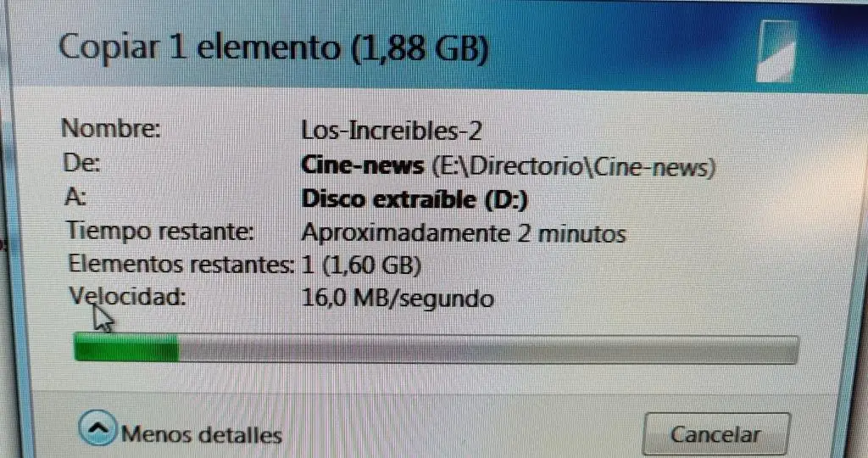This screenshot has width=868, height=458.
Task: Click the 1 (1,60 GB) remaining items value
Action: (x=361, y=265)
